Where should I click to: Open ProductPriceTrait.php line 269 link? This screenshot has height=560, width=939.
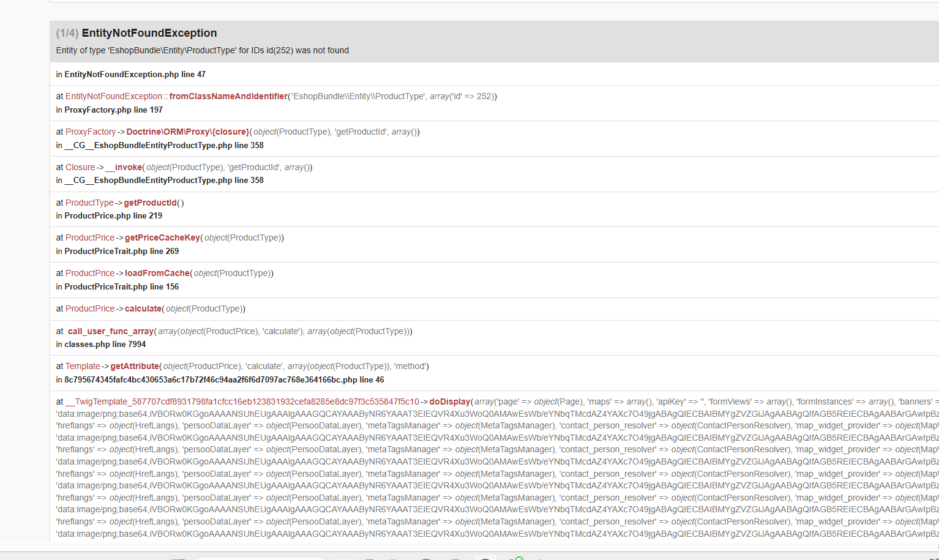(x=122, y=251)
